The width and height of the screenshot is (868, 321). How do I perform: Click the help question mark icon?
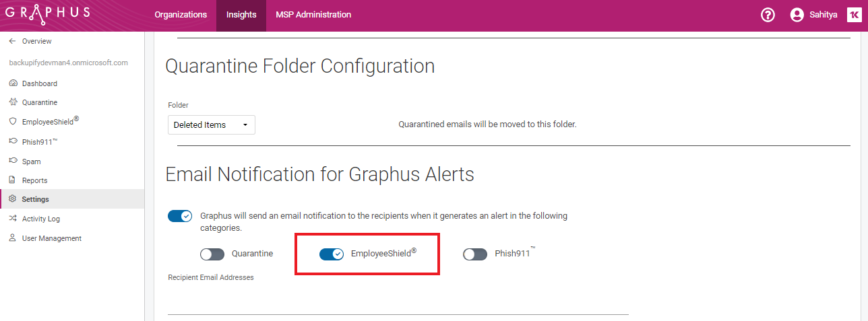768,15
